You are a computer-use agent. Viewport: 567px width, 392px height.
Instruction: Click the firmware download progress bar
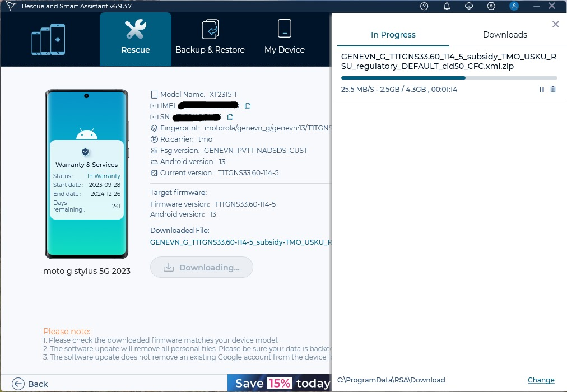click(449, 78)
